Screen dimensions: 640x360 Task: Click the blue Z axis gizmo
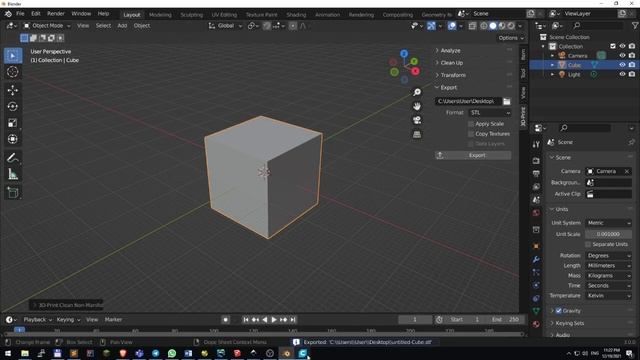[x=404, y=53]
